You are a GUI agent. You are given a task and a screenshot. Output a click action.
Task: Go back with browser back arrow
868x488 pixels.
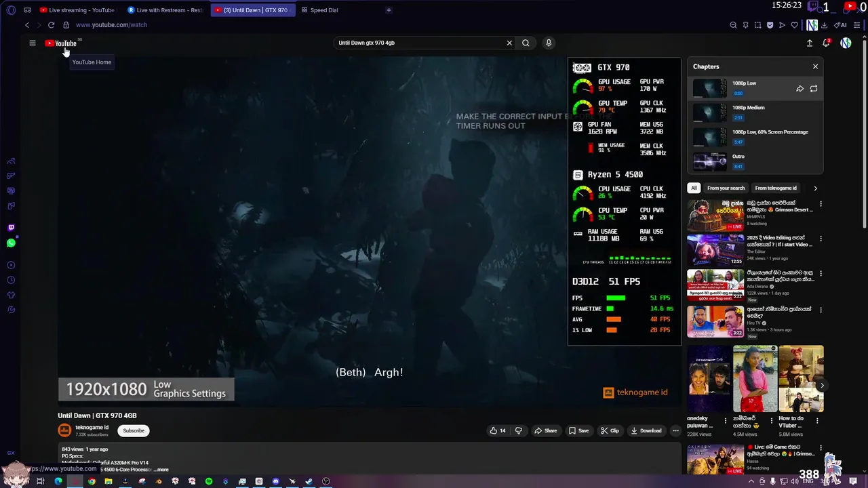(x=27, y=25)
